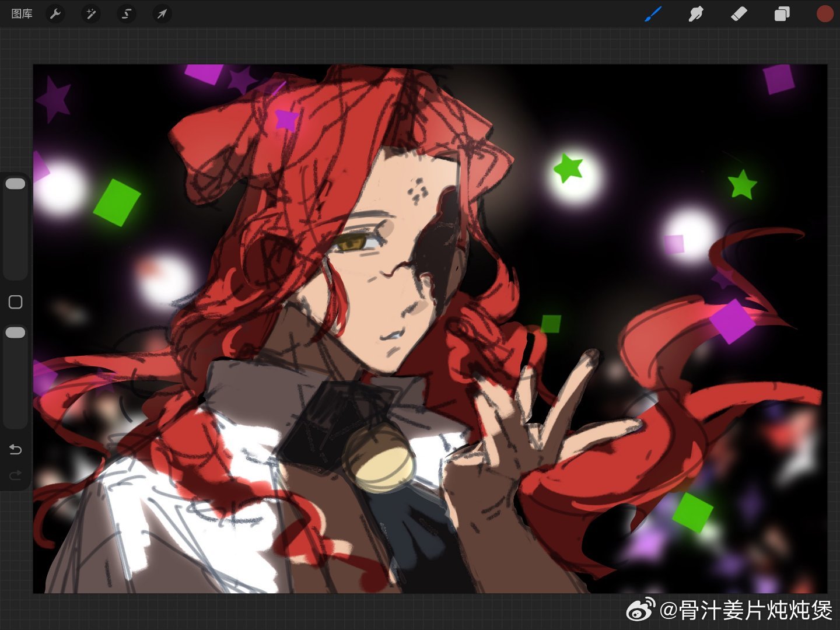Select the Smudge finger tool
840x630 pixels.
click(696, 13)
